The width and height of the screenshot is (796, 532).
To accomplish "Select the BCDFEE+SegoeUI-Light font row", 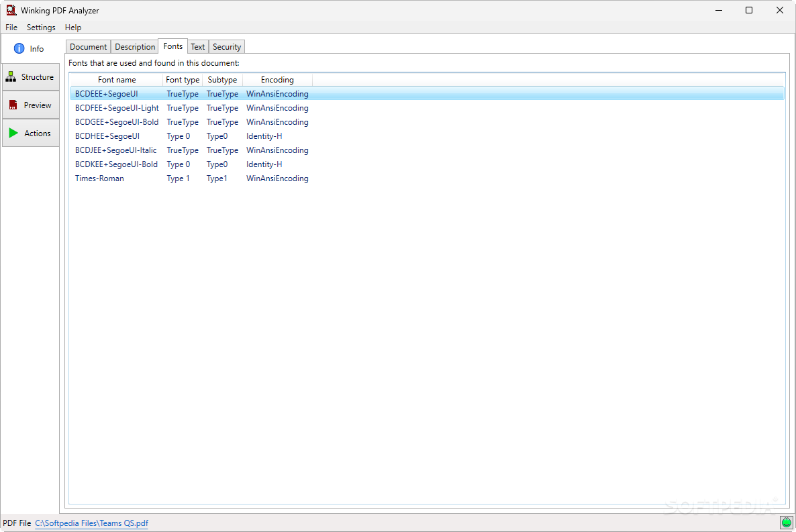I will 427,108.
